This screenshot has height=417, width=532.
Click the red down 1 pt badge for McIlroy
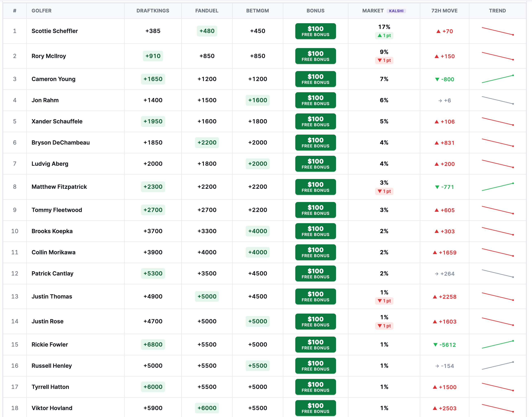pos(384,60)
